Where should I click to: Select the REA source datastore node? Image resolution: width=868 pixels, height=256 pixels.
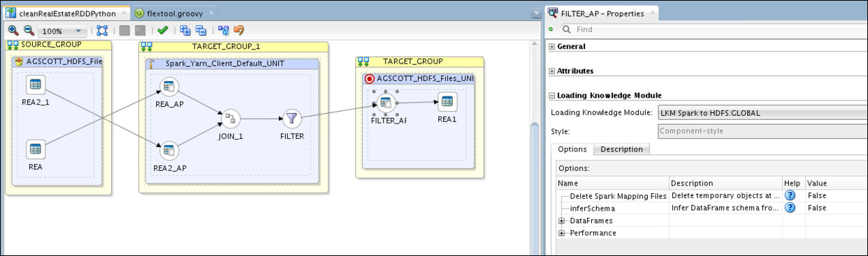click(36, 149)
